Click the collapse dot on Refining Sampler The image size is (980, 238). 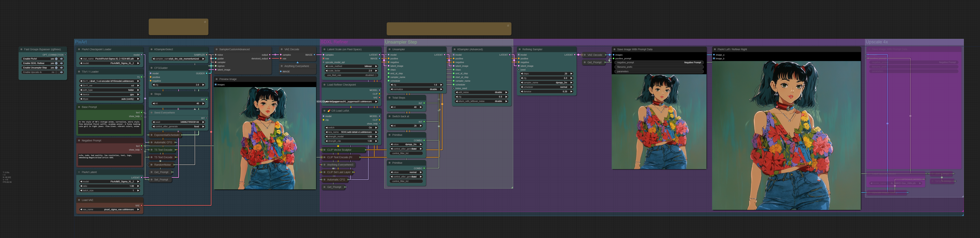(x=520, y=49)
